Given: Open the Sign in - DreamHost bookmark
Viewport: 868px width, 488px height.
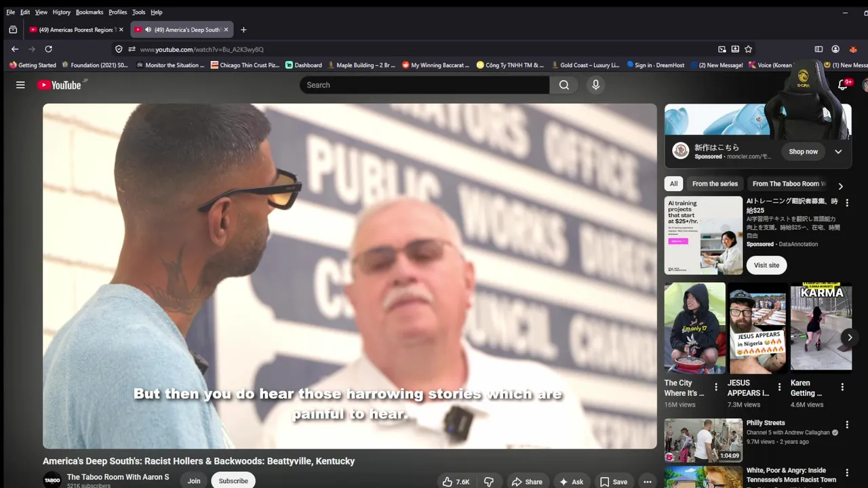Looking at the screenshot, I should coord(655,65).
